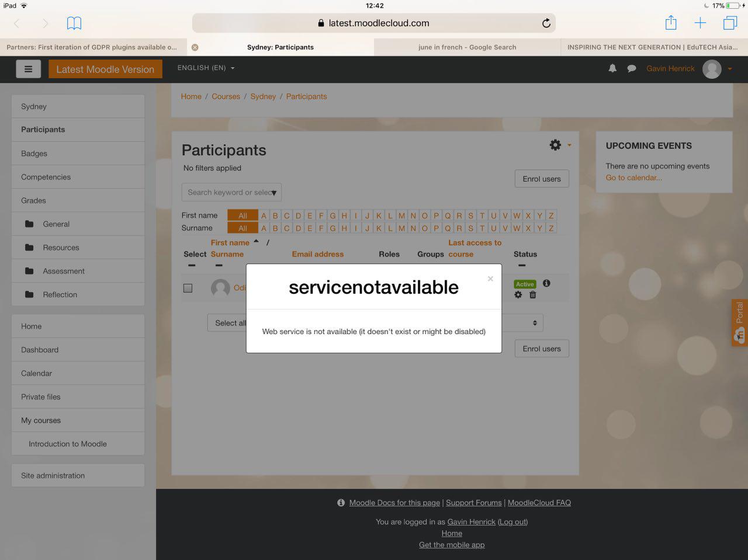The height and width of the screenshot is (560, 748).
Task: Open ENGLISH (EN) language dropdown
Action: (206, 68)
